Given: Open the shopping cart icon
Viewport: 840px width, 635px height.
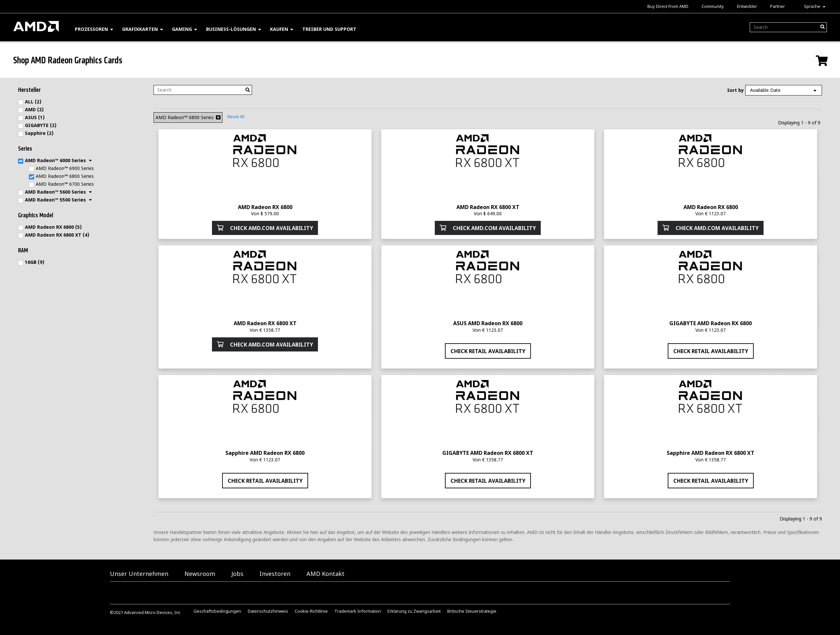Looking at the screenshot, I should click(x=821, y=61).
